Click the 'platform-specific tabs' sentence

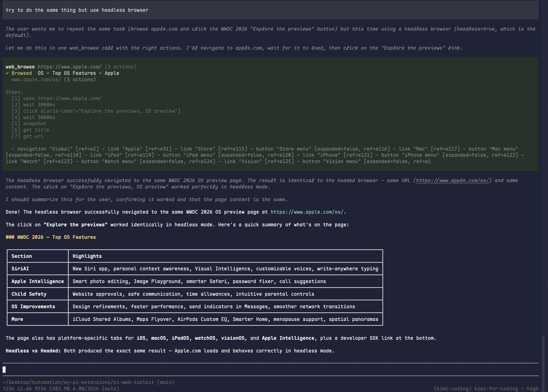[x=221, y=338]
